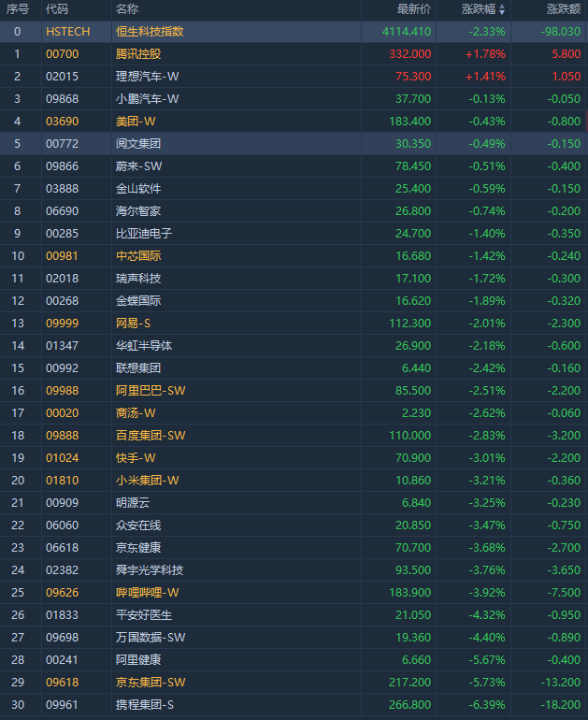Viewport: 588px width, 720px height.
Task: Click change percent -3.01%
Action: (487, 458)
